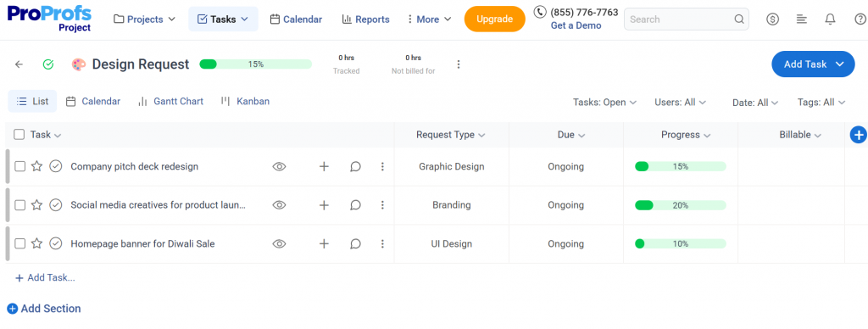The height and width of the screenshot is (329, 868).
Task: Click the green checkmark circle beside Design Request
Action: (x=48, y=64)
